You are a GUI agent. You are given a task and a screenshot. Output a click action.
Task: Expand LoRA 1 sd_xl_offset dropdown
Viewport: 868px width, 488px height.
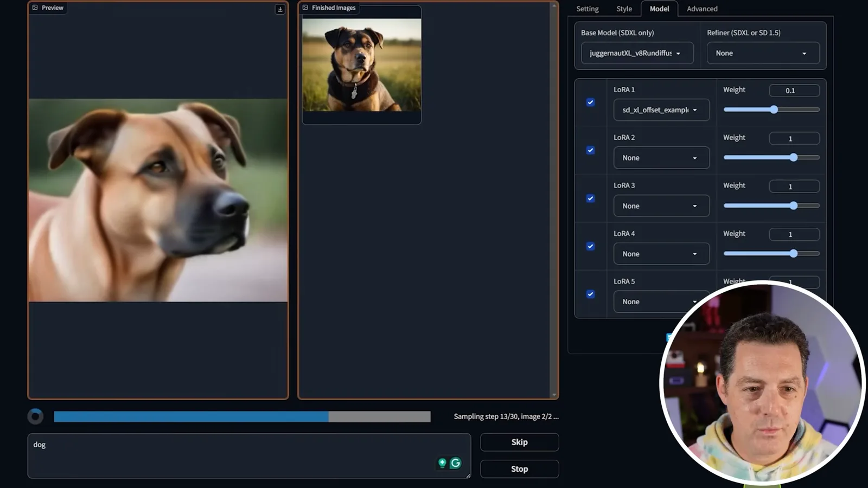click(x=661, y=110)
